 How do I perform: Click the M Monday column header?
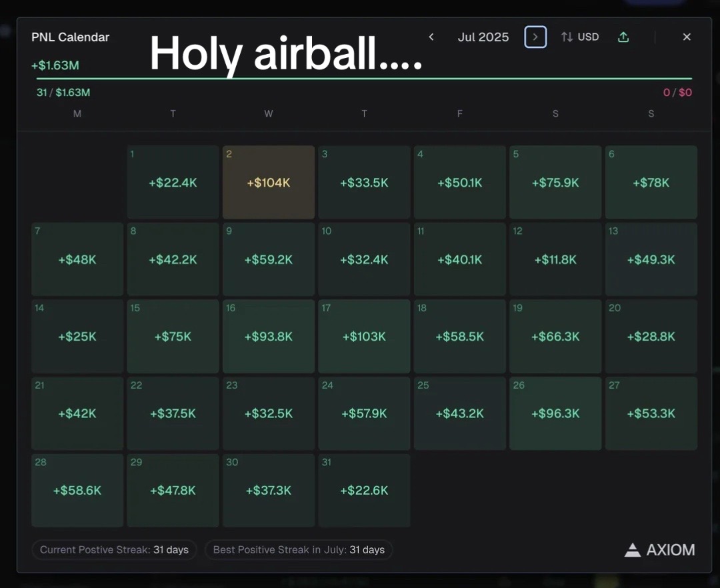click(77, 113)
